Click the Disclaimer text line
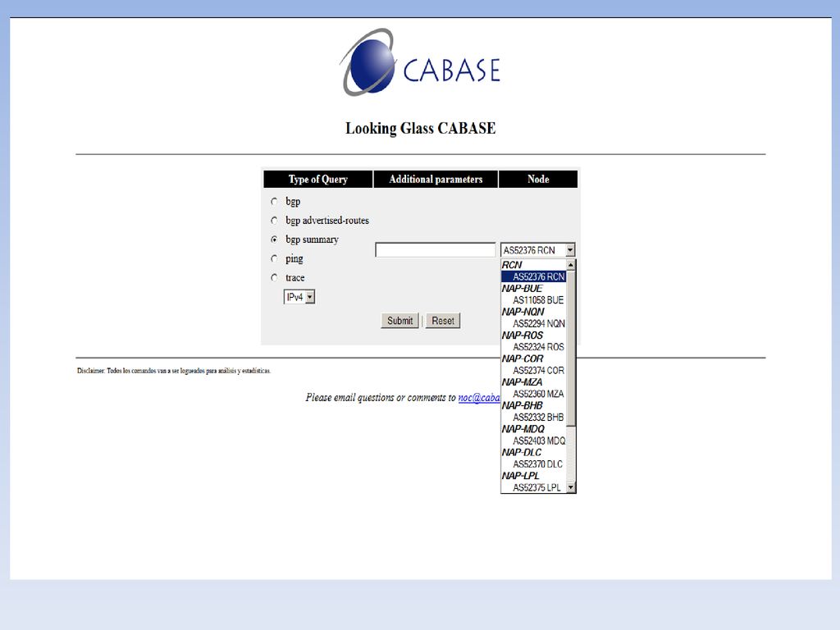 point(174,371)
